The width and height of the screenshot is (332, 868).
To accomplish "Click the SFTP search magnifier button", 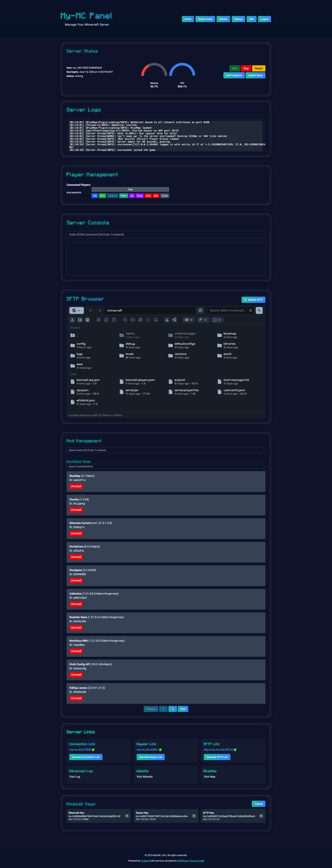I will (x=259, y=310).
